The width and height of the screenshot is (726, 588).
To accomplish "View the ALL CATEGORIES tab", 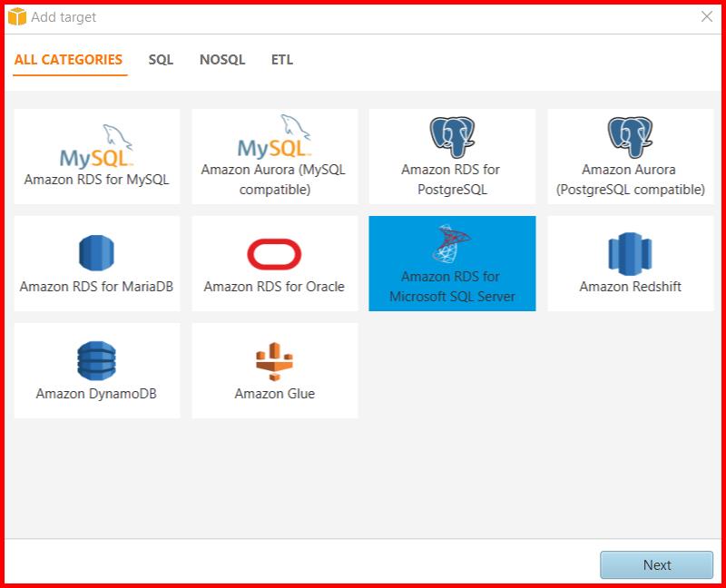I will [x=69, y=59].
